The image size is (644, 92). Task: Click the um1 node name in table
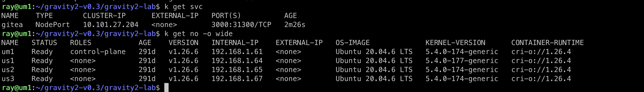tap(8, 52)
